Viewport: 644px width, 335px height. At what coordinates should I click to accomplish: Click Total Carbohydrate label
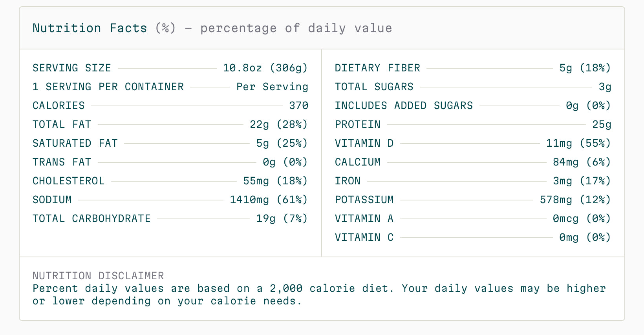click(x=91, y=218)
